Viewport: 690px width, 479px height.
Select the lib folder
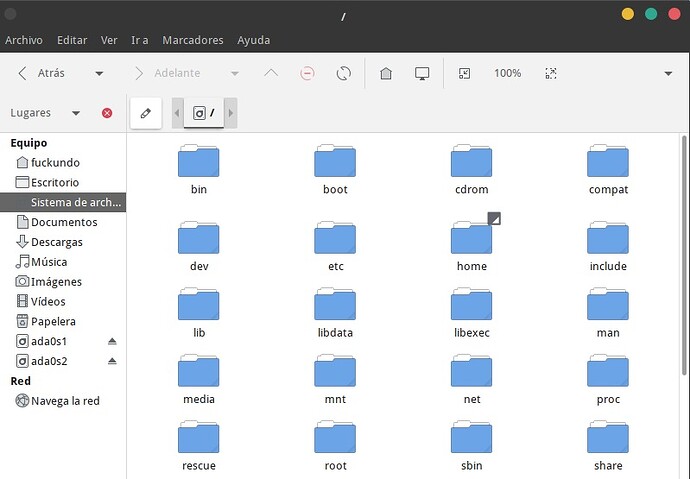(x=198, y=313)
